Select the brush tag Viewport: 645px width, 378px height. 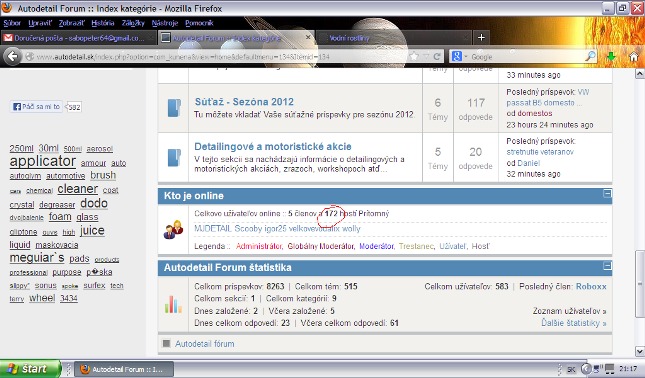click(x=103, y=175)
